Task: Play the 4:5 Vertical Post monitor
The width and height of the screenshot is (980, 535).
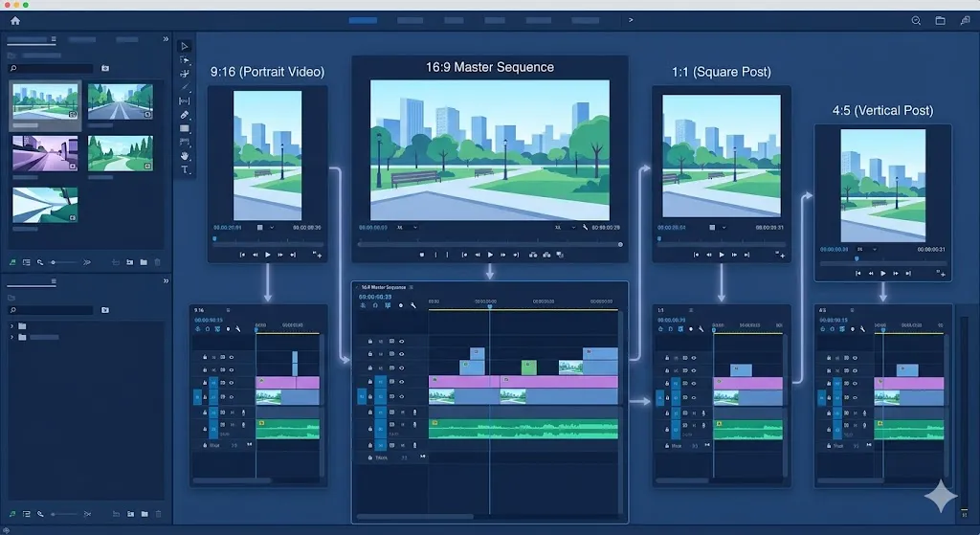Action: click(x=883, y=273)
